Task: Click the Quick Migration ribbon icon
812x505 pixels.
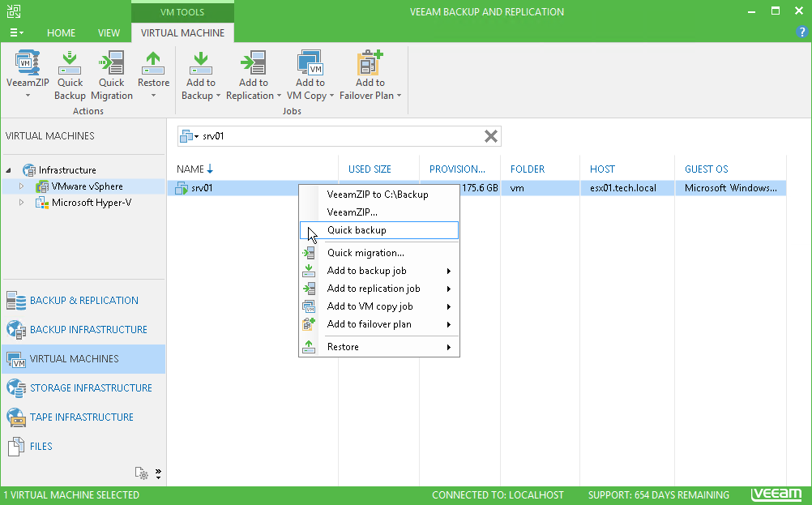Action: point(111,62)
